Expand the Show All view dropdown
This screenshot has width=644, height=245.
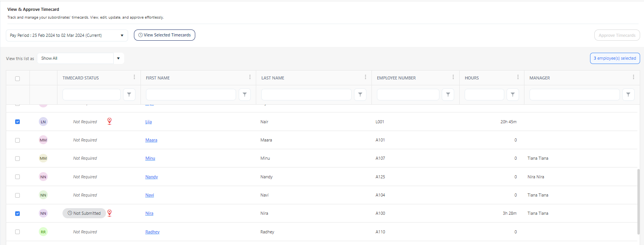(x=118, y=59)
